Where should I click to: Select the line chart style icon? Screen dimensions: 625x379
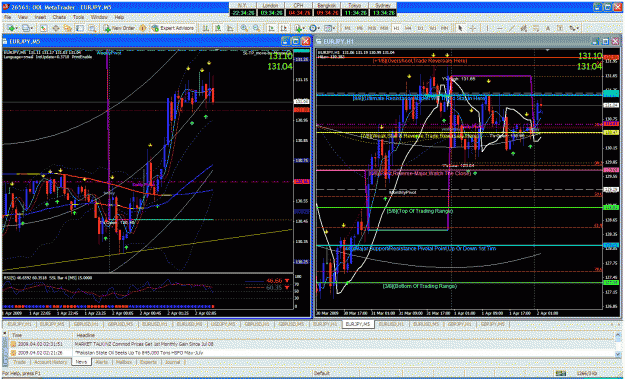(x=230, y=28)
